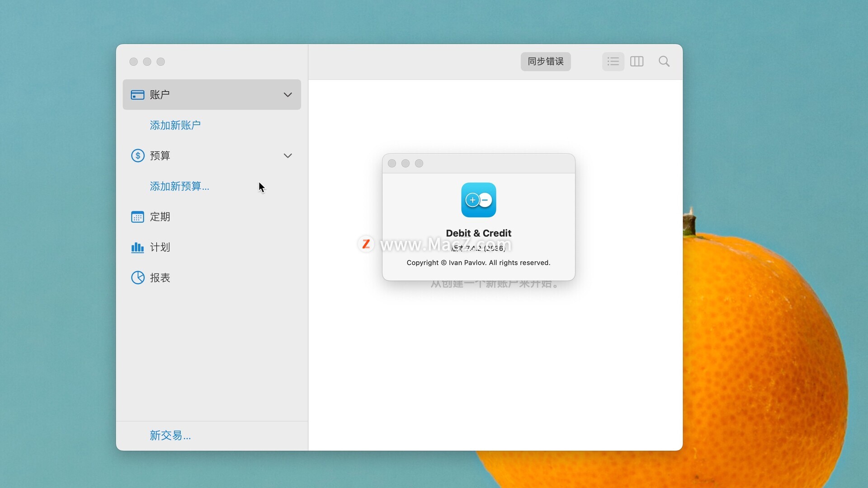Click the 计划 bar chart icon
Viewport: 868px width, 488px height.
pos(137,247)
